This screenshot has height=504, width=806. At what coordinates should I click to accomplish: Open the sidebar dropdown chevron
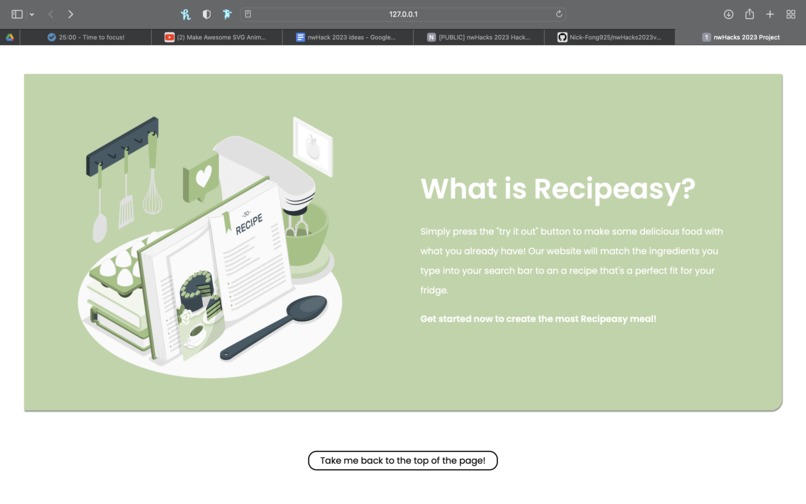click(32, 14)
